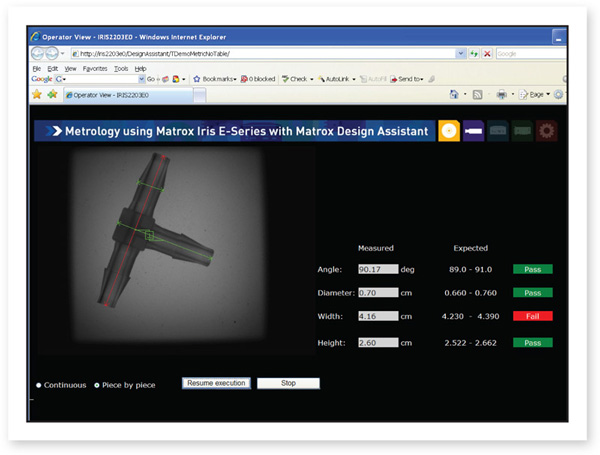This screenshot has height=455, width=600.
Task: Click the Google toolbar logo
Action: click(41, 79)
